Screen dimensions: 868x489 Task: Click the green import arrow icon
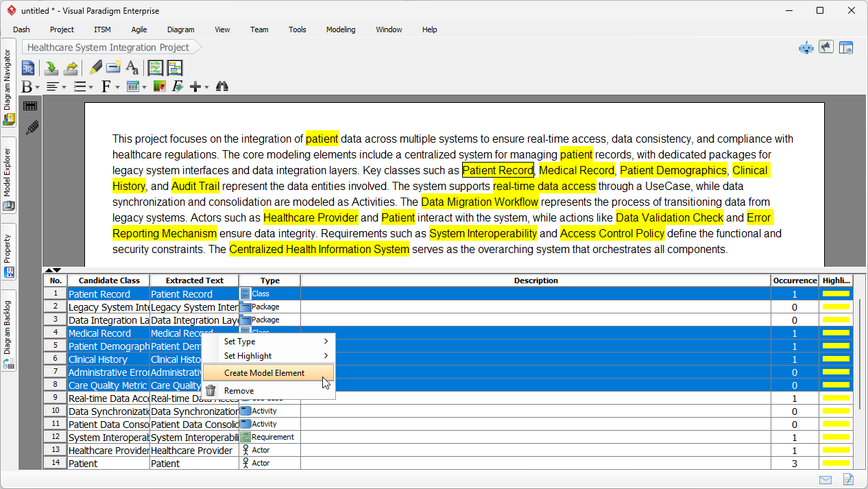[x=51, y=67]
